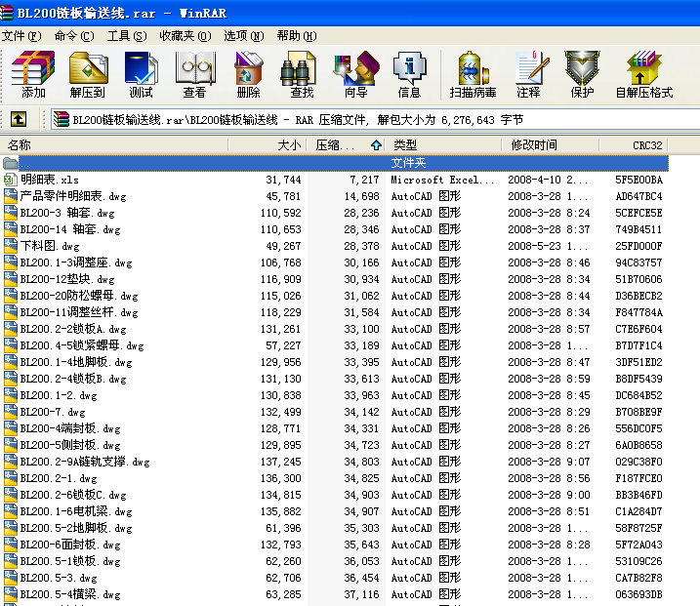The height and width of the screenshot is (606, 700).
Task: Select file BL200.5-4横梁.dwg
Action: tap(70, 594)
